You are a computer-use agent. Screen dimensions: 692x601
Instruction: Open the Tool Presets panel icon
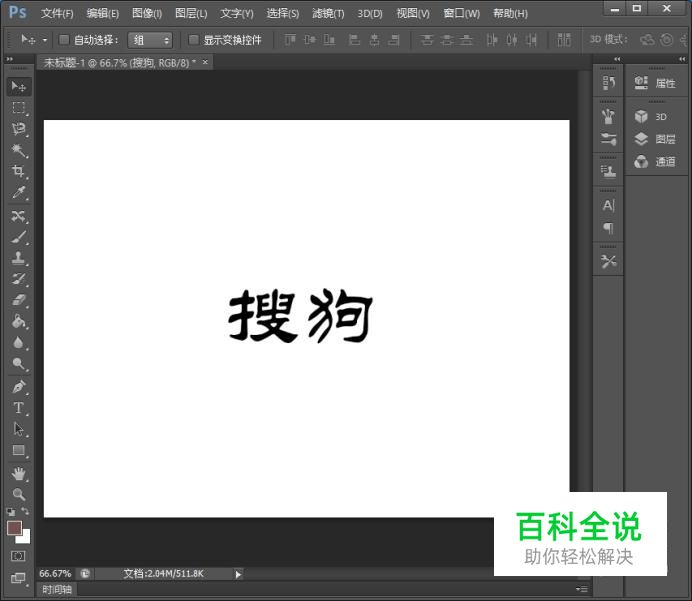[609, 262]
